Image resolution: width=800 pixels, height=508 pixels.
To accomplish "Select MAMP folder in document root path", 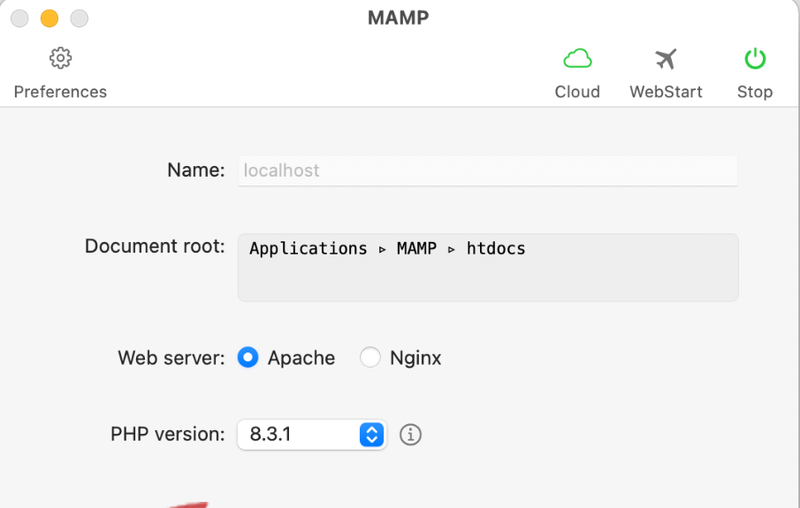I will (417, 248).
